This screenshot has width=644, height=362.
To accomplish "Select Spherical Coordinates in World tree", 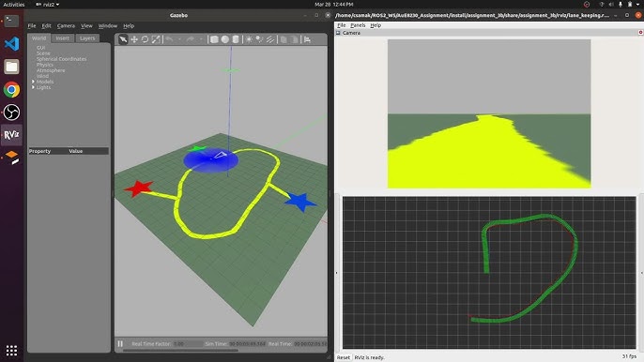I will [x=61, y=59].
